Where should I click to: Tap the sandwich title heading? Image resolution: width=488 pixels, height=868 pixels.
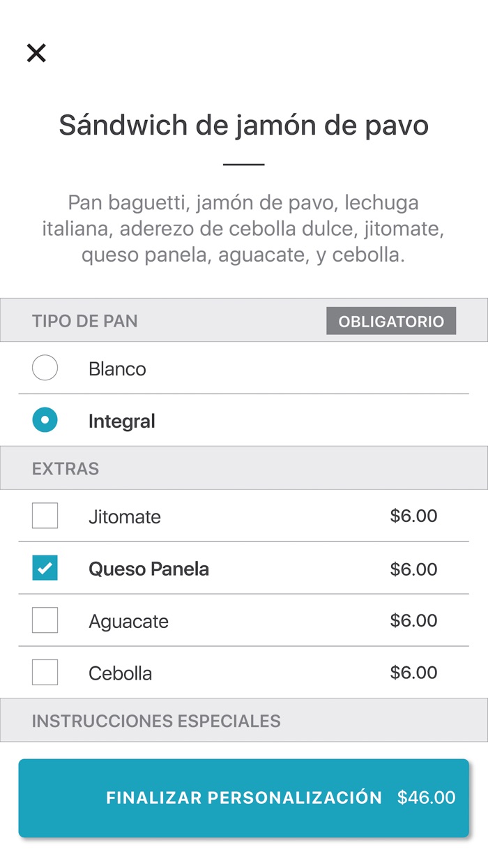coord(243,126)
